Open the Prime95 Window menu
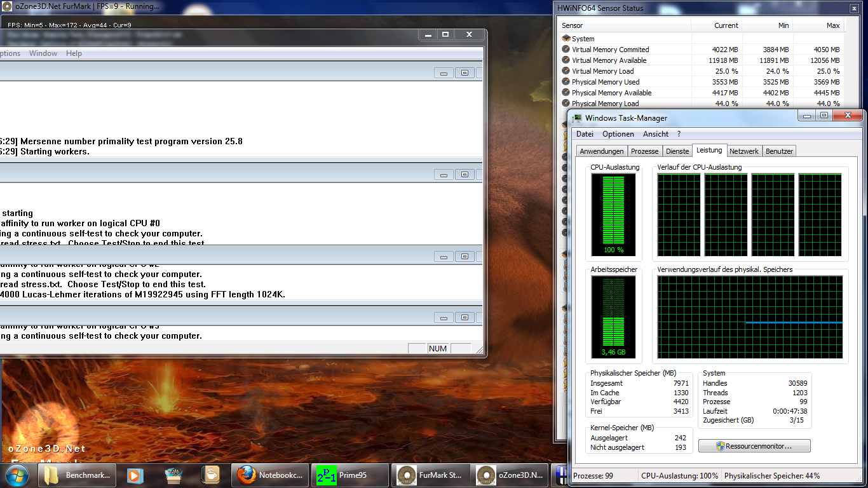Image resolution: width=868 pixels, height=488 pixels. [43, 53]
